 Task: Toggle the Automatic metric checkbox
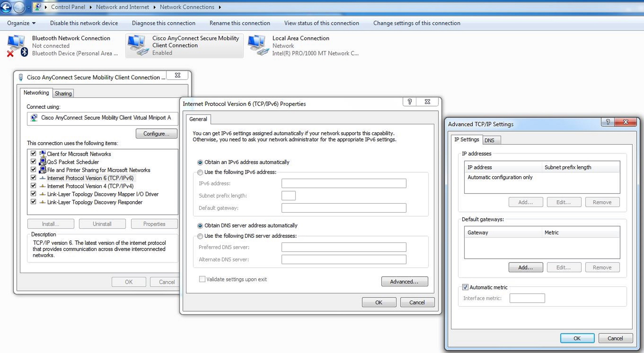465,287
